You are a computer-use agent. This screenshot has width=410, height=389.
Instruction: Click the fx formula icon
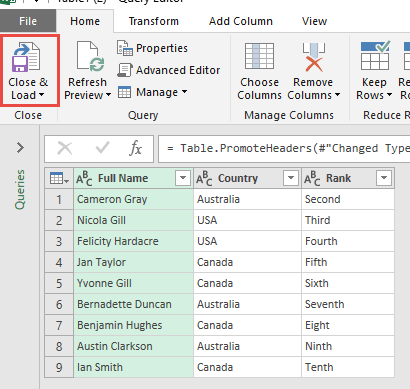coord(136,148)
